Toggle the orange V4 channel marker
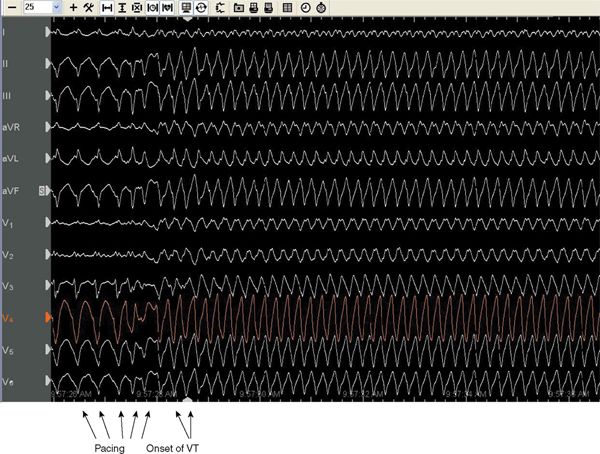 tap(46, 319)
